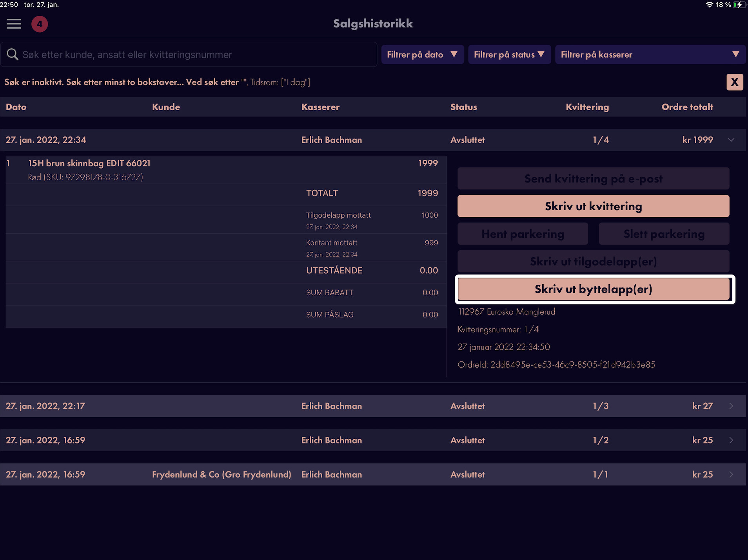748x560 pixels.
Task: Click the SKU line Rød 97298178-0-316727
Action: (85, 177)
